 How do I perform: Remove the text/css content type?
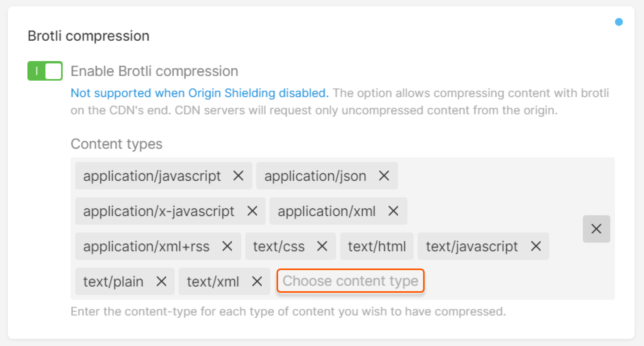point(322,246)
